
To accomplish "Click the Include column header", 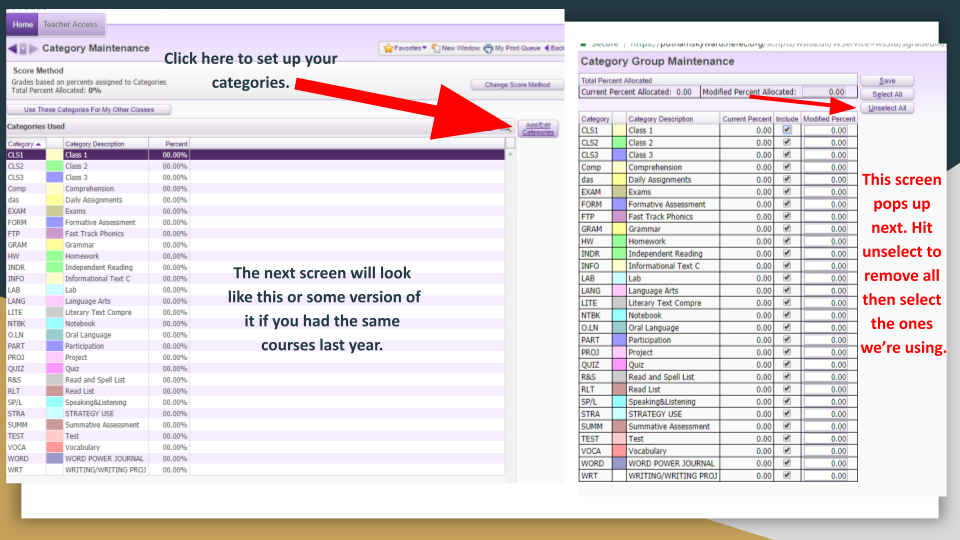I will coord(787,119).
